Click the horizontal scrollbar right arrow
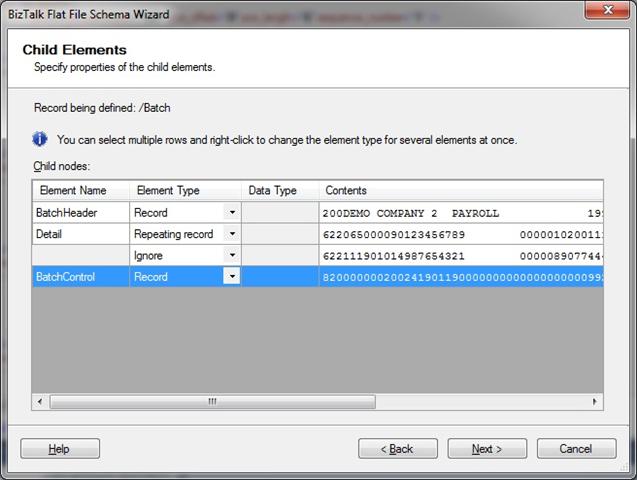This screenshot has height=480, width=637. [595, 402]
